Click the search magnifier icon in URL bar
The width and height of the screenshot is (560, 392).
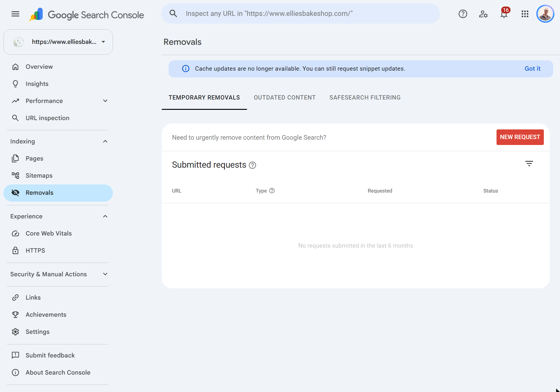tap(173, 13)
